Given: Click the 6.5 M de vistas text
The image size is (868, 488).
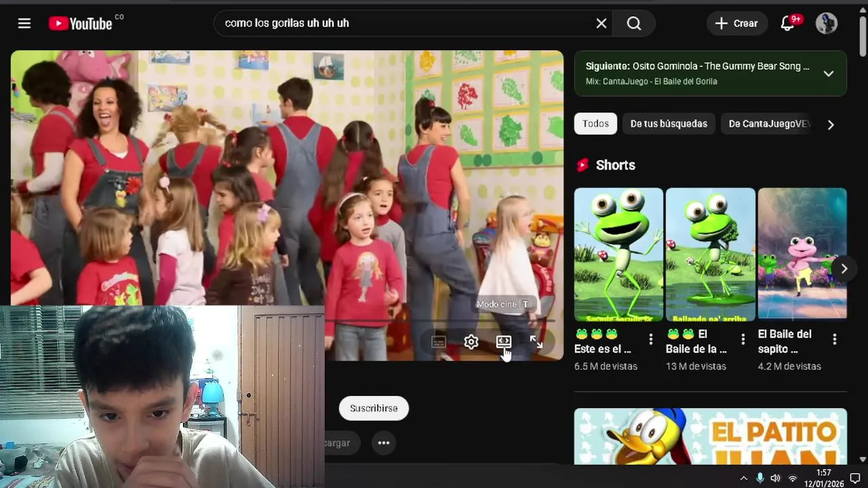Looking at the screenshot, I should [606, 366].
